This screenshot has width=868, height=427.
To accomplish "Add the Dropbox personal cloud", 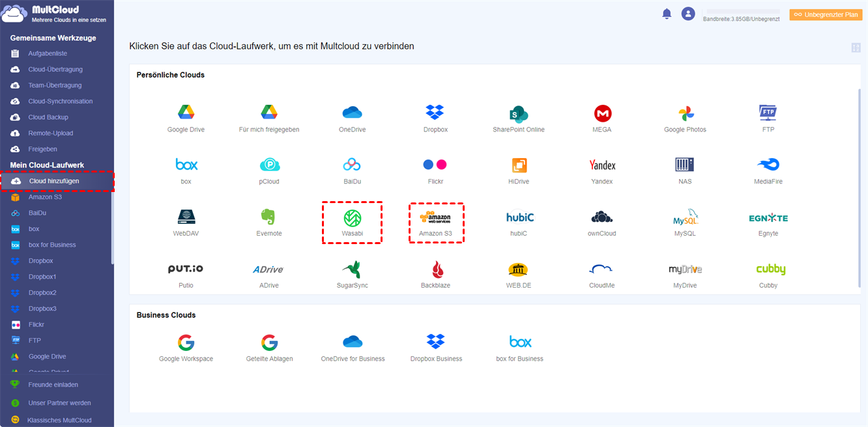I will 435,113.
